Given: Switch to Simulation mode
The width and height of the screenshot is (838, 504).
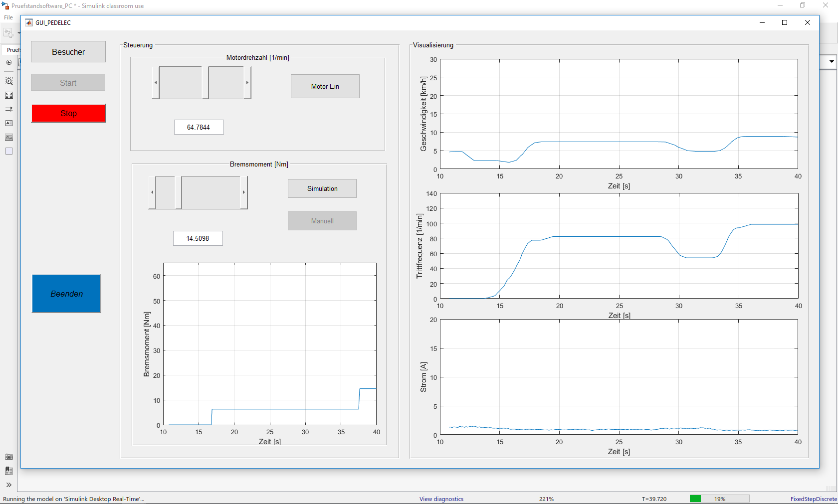Looking at the screenshot, I should (x=322, y=188).
